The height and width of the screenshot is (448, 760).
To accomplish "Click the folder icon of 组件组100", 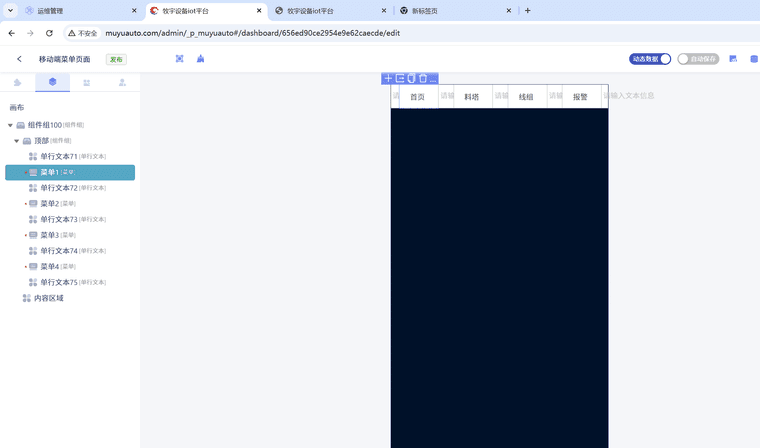I will coord(20,125).
